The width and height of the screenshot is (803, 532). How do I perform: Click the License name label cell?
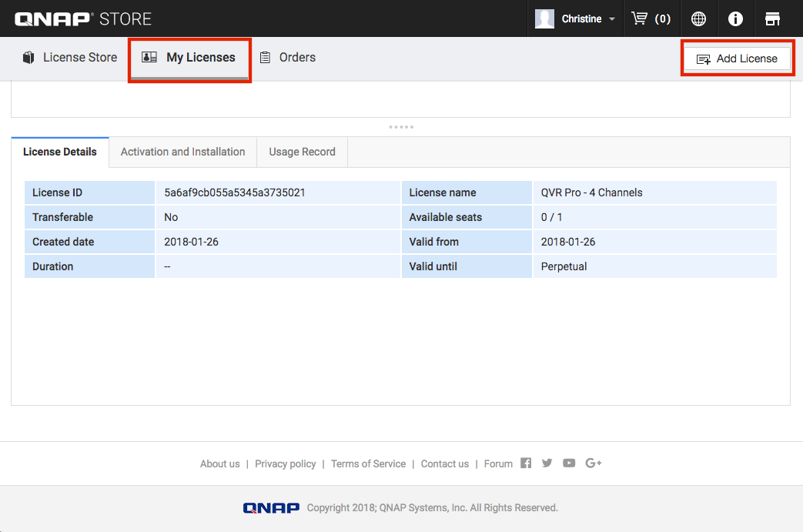467,192
